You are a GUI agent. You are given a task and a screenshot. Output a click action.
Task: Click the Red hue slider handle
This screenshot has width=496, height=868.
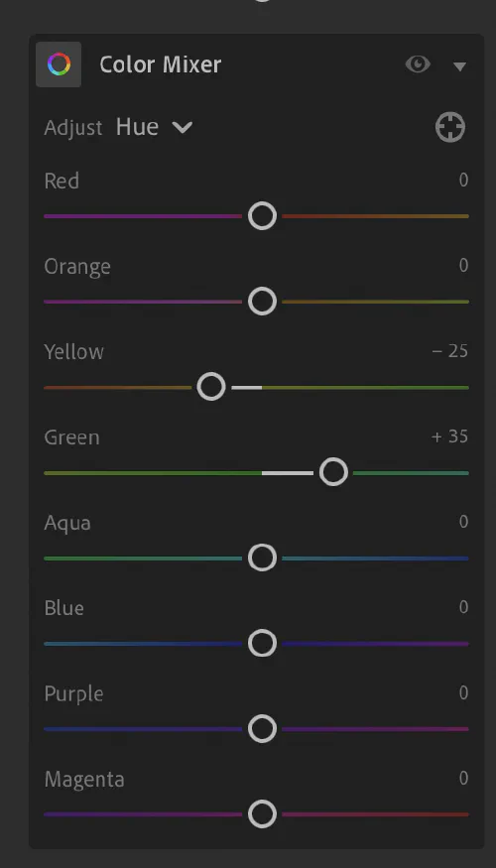coord(263,216)
